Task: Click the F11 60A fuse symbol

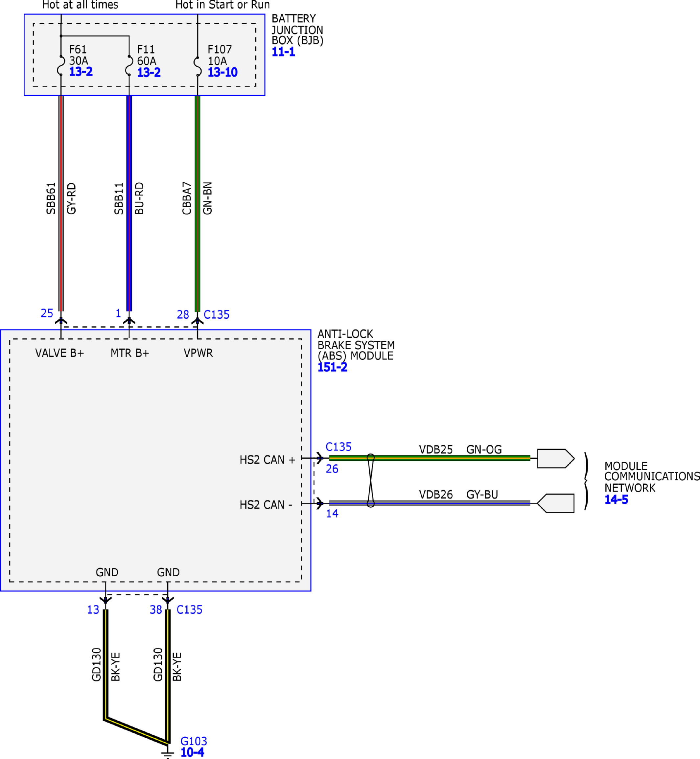Action: tap(129, 65)
